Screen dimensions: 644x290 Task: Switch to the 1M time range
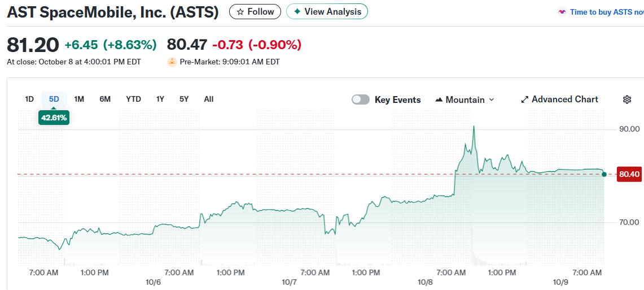tap(79, 99)
